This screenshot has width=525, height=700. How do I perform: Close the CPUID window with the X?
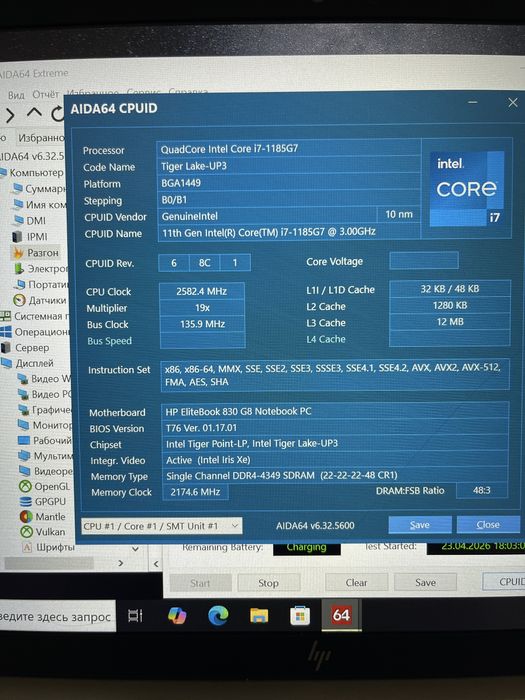[x=513, y=103]
